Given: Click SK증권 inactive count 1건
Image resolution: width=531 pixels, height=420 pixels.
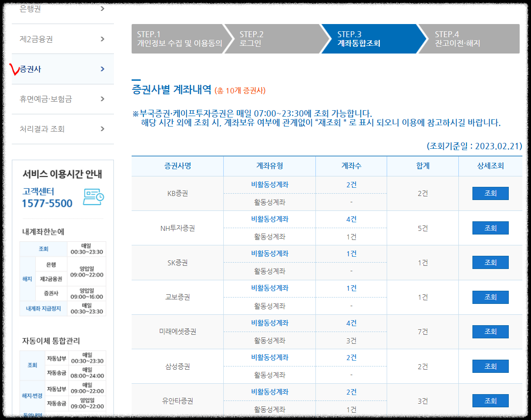Looking at the screenshot, I should point(351,254).
